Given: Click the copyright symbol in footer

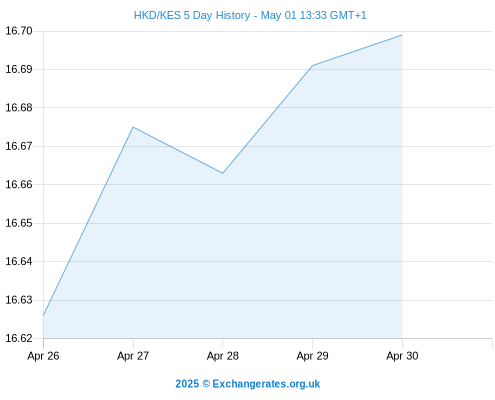Looking at the screenshot, I should pyautogui.click(x=206, y=384).
